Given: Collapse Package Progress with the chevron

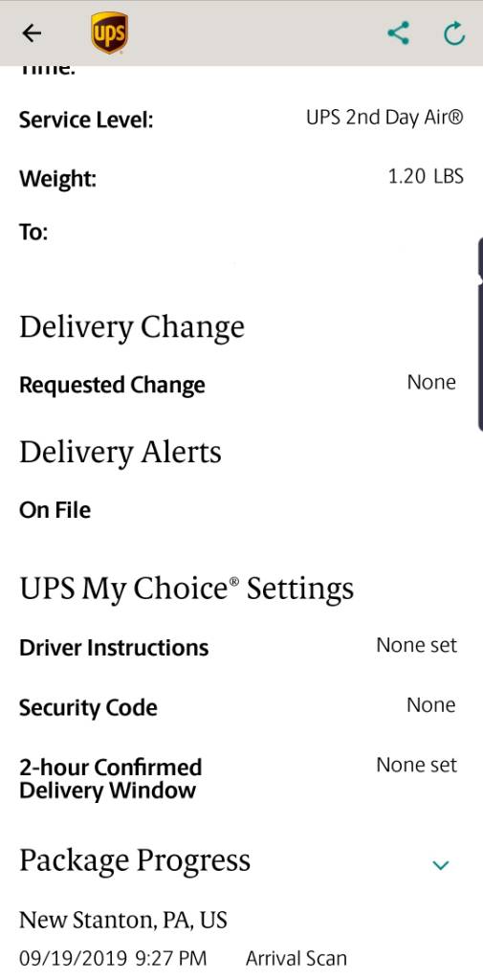Looking at the screenshot, I should click(441, 865).
